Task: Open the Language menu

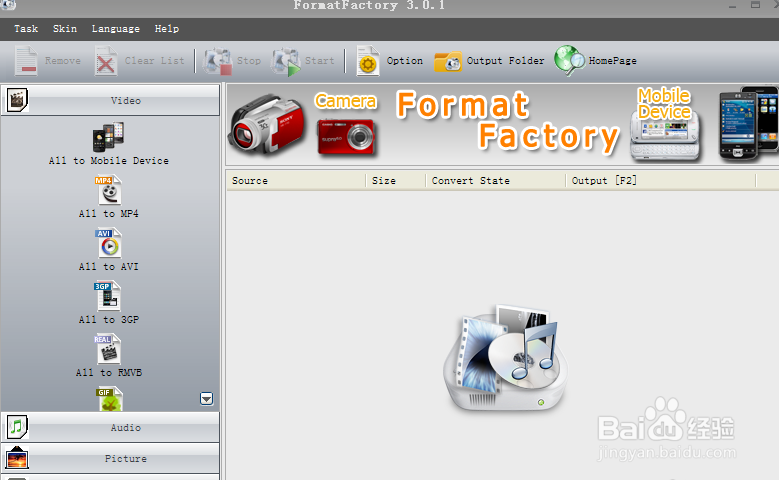Action: point(116,29)
